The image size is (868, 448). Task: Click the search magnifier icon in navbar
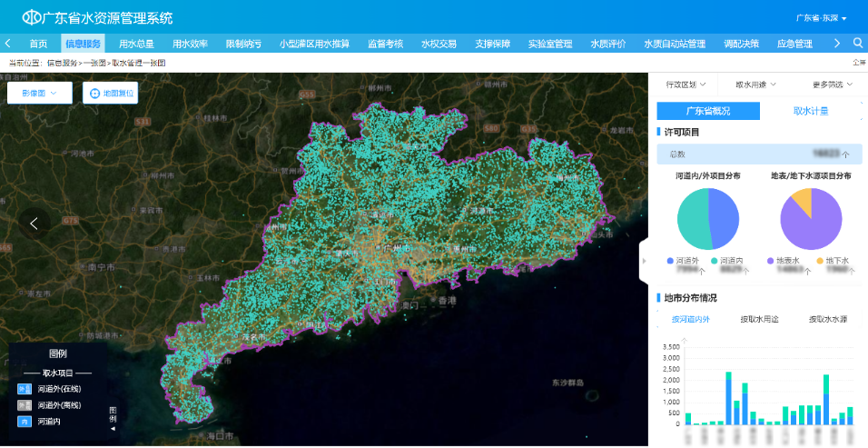858,43
